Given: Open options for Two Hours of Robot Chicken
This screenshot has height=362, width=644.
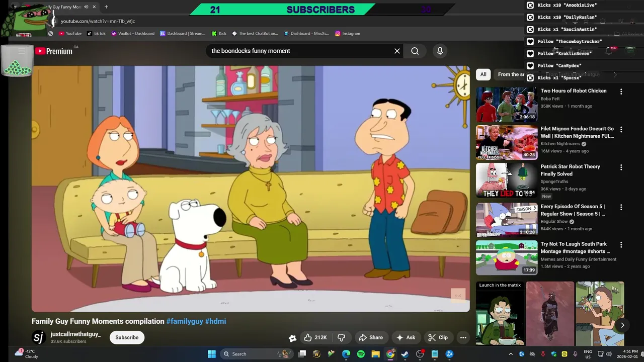Looking at the screenshot, I should (x=621, y=92).
